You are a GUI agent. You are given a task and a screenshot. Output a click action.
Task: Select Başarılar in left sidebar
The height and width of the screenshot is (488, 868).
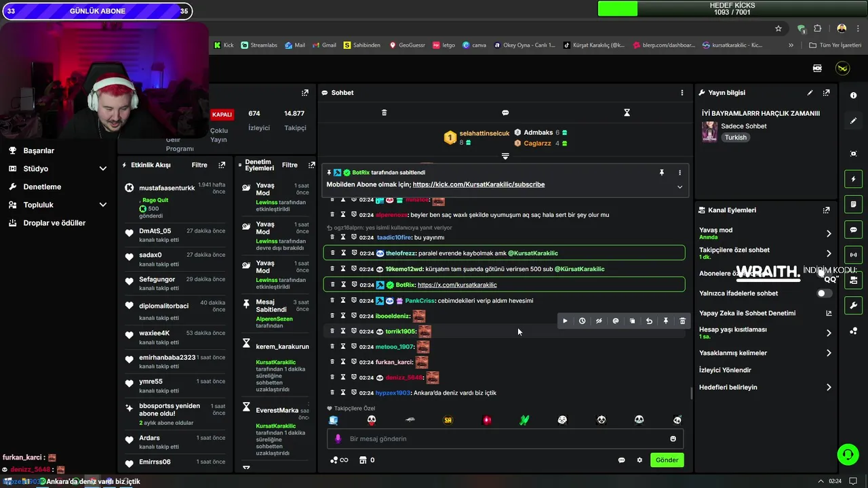[x=39, y=150]
